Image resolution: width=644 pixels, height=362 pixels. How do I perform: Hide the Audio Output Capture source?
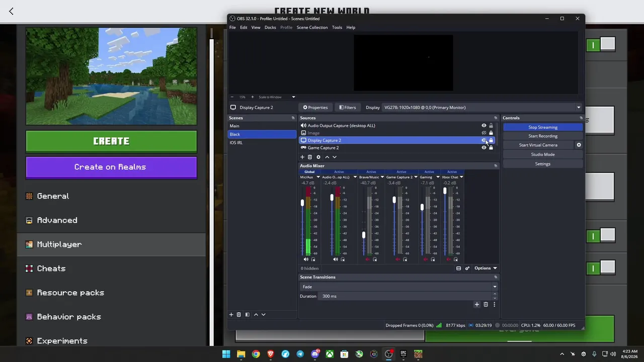[484, 126]
